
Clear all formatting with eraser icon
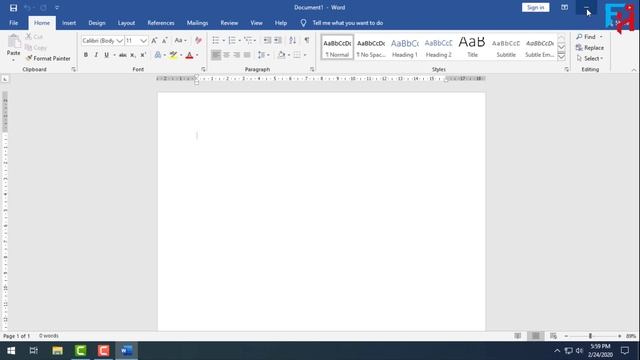coord(198,40)
